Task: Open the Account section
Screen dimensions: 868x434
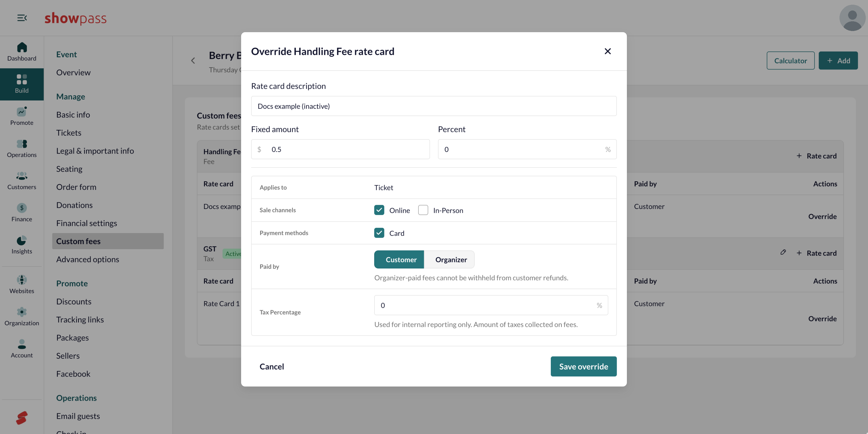Action: 22,349
